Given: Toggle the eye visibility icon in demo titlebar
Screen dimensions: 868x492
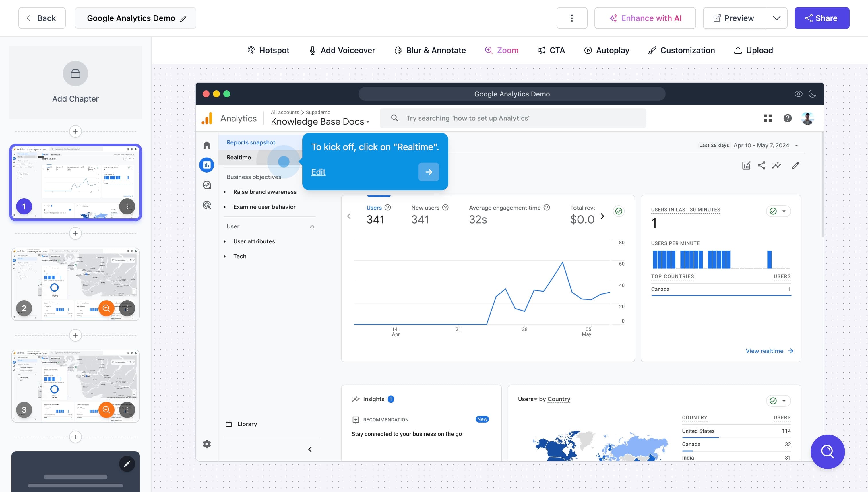Looking at the screenshot, I should (799, 94).
